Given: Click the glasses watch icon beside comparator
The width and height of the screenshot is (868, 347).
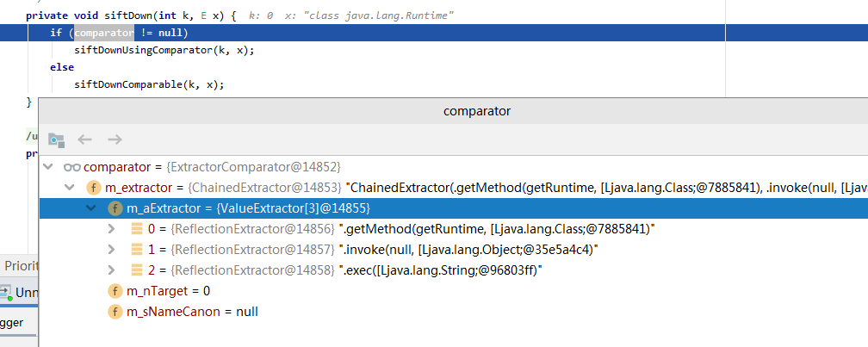Looking at the screenshot, I should pyautogui.click(x=72, y=167).
